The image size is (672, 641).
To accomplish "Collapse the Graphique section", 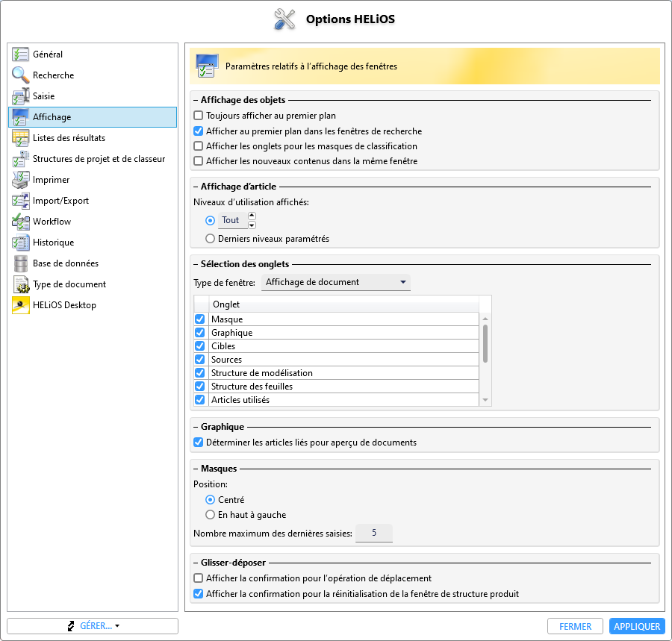I will tap(196, 427).
